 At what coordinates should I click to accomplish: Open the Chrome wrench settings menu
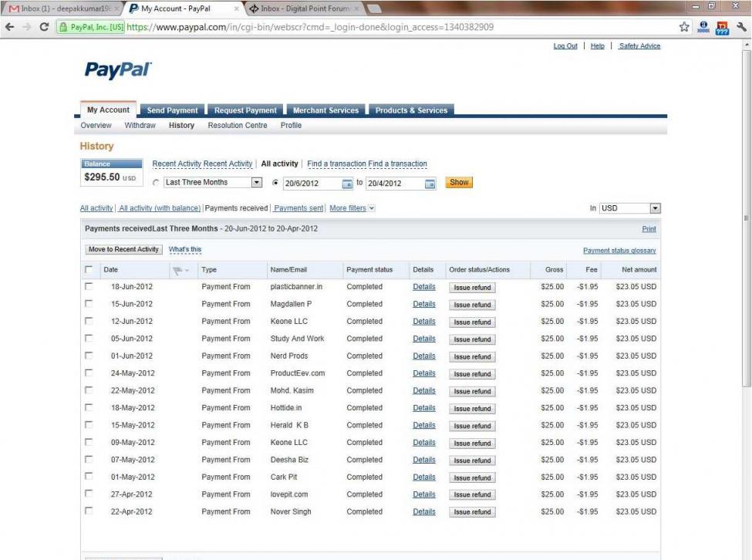click(741, 27)
